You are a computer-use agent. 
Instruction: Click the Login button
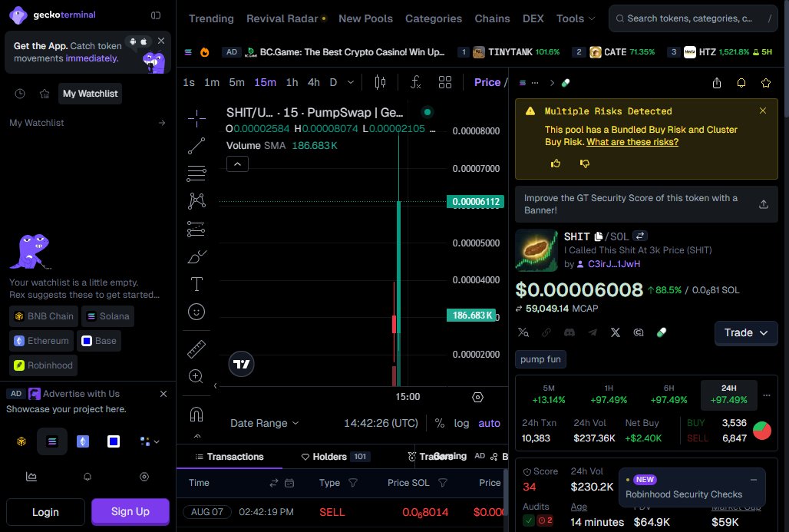point(46,512)
